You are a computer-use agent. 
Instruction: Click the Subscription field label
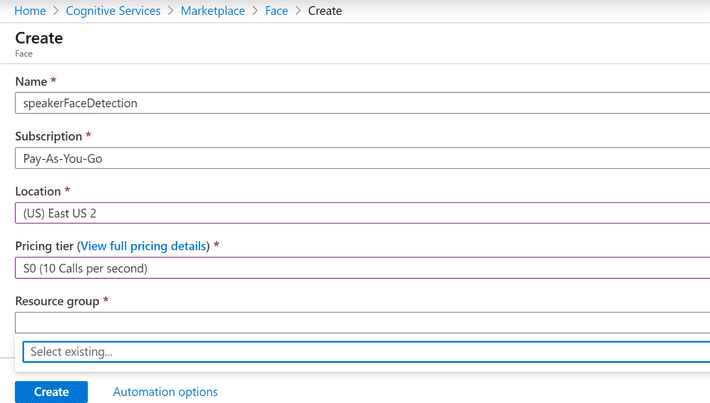point(48,136)
